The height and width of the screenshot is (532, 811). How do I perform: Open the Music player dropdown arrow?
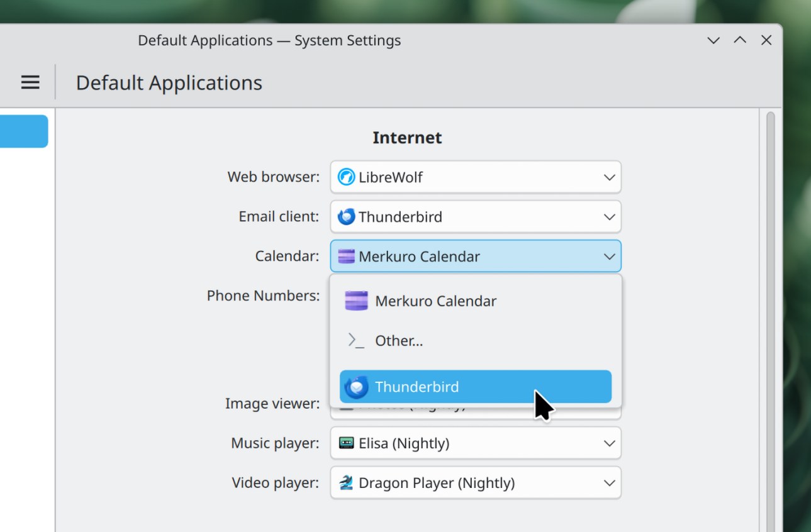[609, 443]
